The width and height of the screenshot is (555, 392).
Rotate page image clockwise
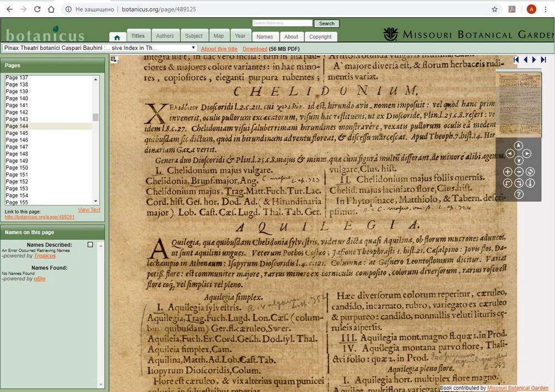click(519, 183)
